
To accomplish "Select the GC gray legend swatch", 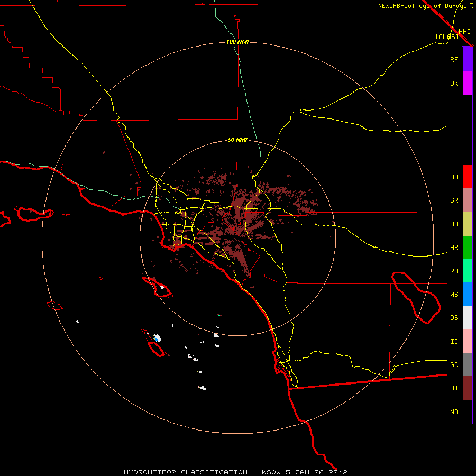I will [467, 364].
